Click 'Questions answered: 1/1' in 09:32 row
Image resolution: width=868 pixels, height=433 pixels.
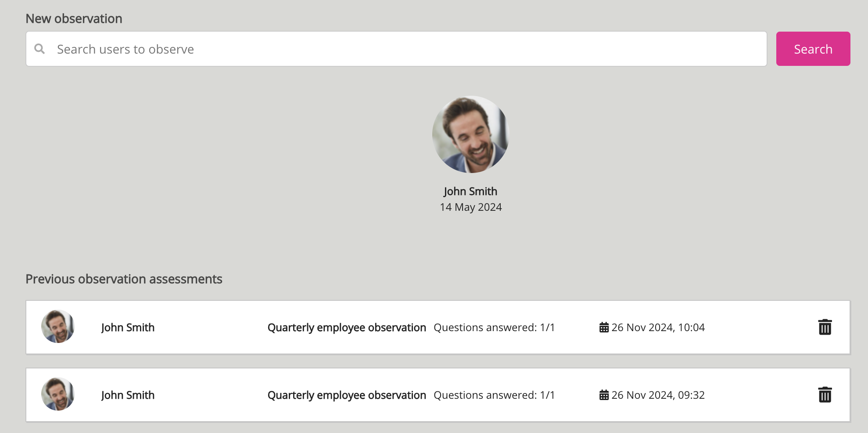click(x=494, y=395)
